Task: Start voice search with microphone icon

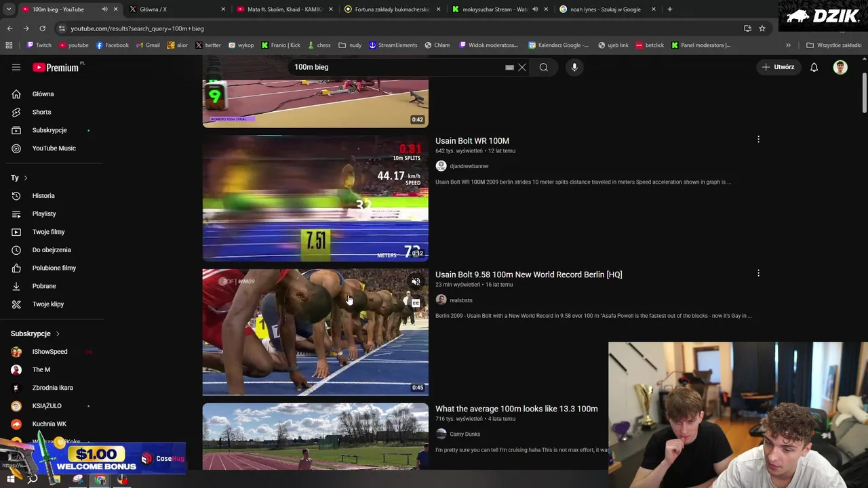Action: click(x=574, y=67)
